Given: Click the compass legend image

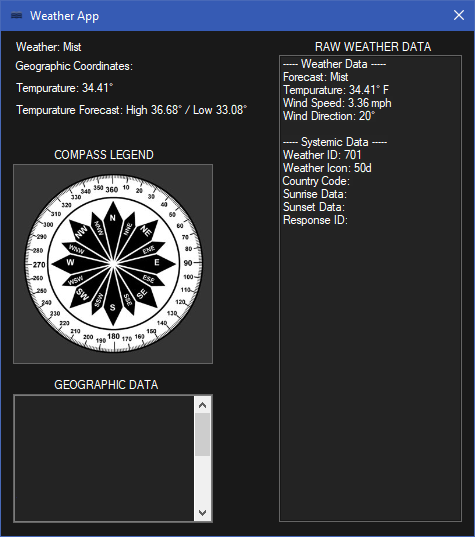Looking at the screenshot, I should pyautogui.click(x=113, y=264).
